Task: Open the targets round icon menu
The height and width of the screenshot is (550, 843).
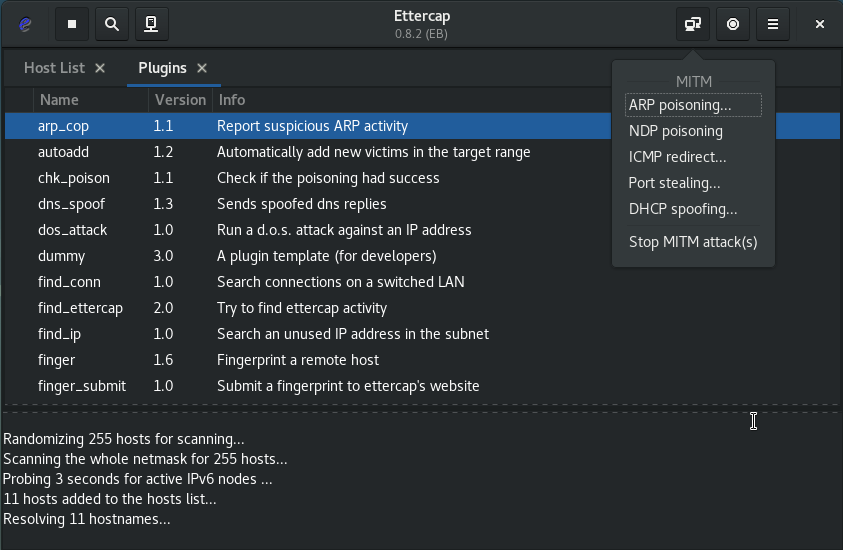Action: tap(733, 24)
